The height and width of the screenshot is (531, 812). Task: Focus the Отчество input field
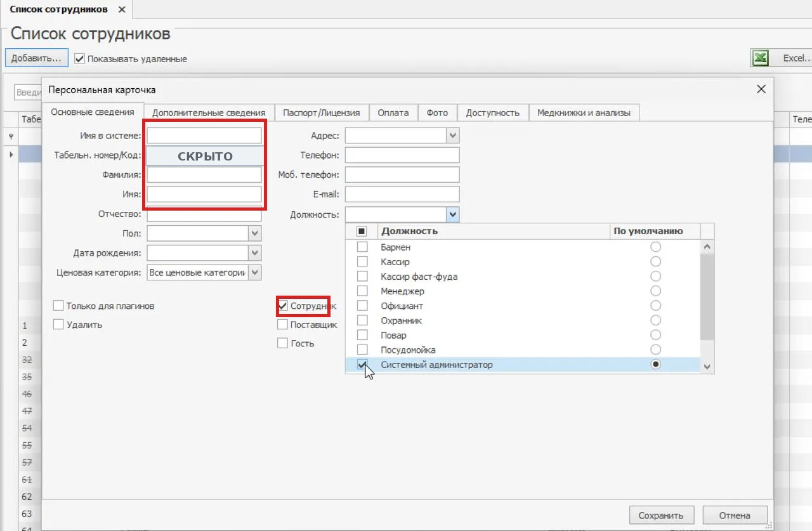point(204,214)
